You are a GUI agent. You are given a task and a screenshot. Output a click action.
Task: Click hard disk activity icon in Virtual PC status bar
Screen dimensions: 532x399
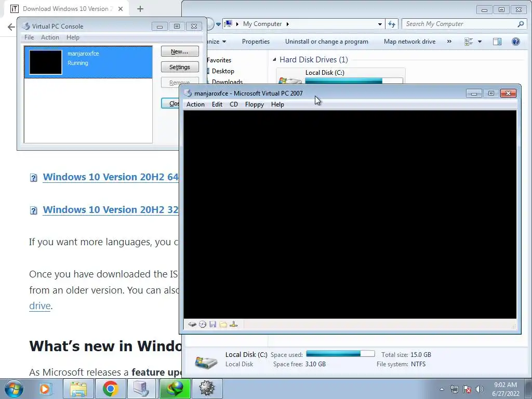click(x=192, y=324)
